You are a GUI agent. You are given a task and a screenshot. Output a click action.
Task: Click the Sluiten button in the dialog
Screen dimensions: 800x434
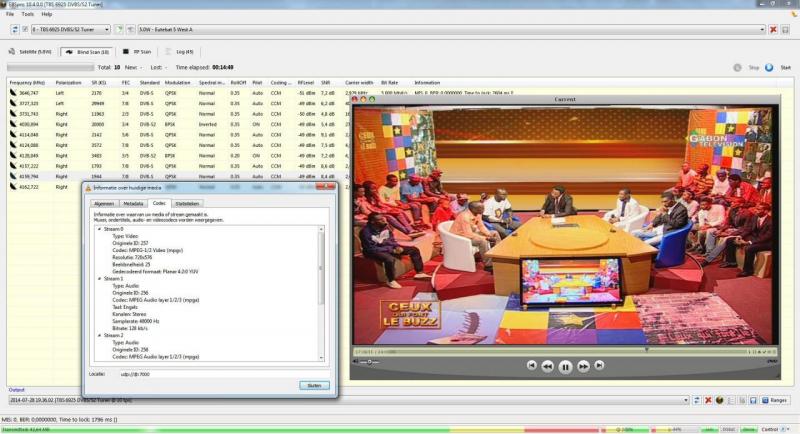[x=313, y=385]
